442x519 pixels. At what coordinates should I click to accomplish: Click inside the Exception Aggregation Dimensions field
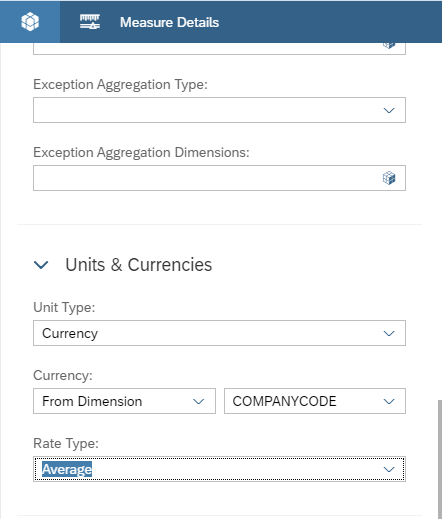(219, 178)
